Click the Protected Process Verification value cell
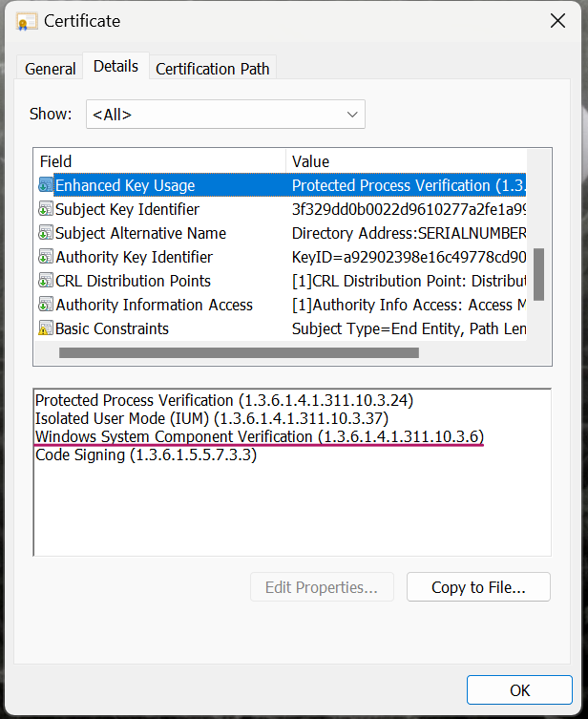 pyautogui.click(x=409, y=185)
